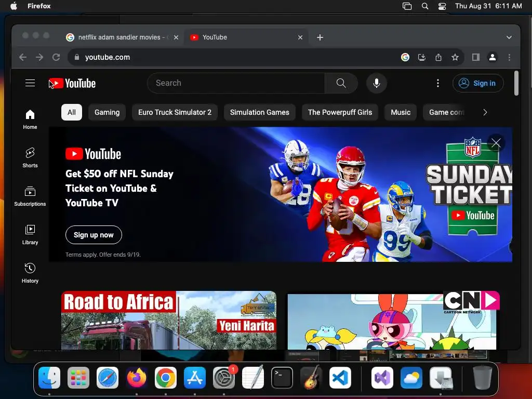
Task: Open YouTube settings three-dot menu
Action: tap(437, 83)
